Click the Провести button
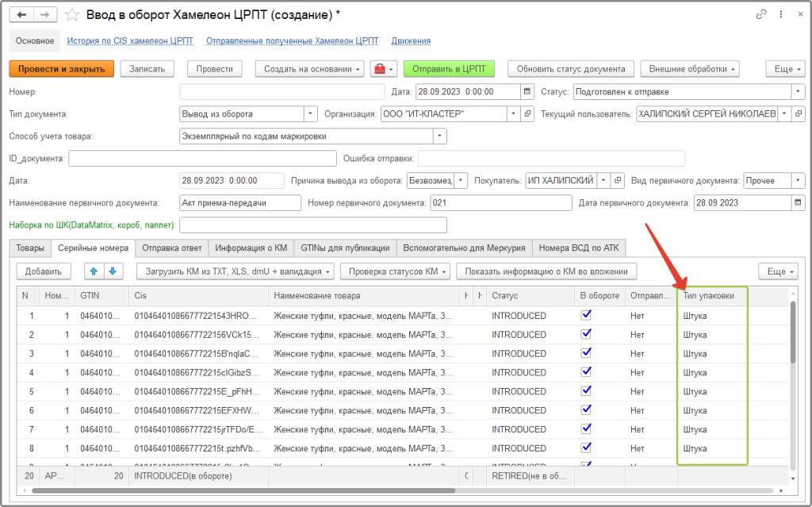The width and height of the screenshot is (812, 507). point(214,69)
